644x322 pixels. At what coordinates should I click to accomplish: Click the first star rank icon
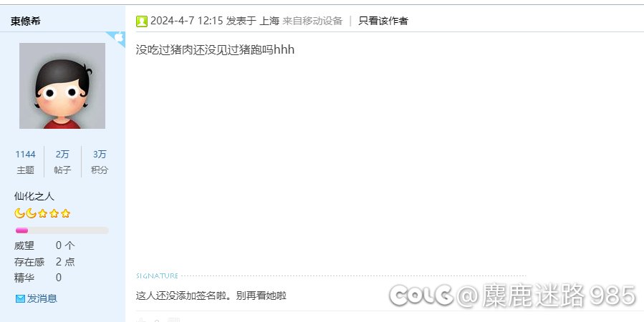click(42, 213)
